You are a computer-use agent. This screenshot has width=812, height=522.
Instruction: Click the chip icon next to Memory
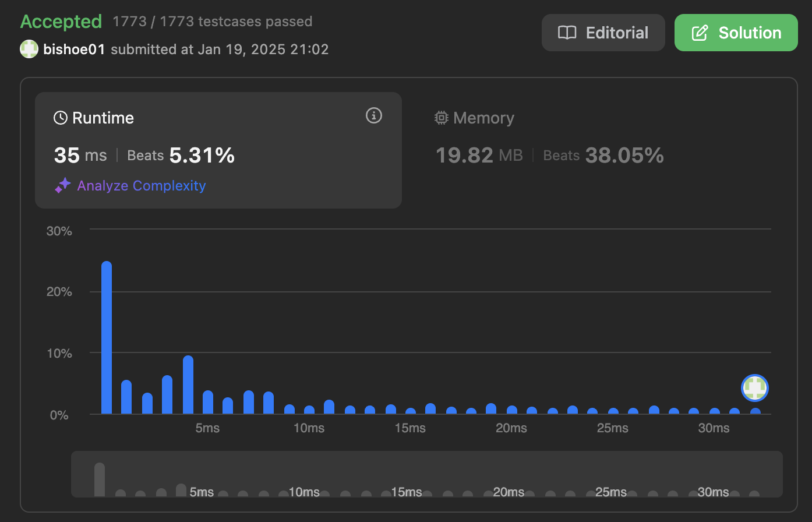coord(442,118)
